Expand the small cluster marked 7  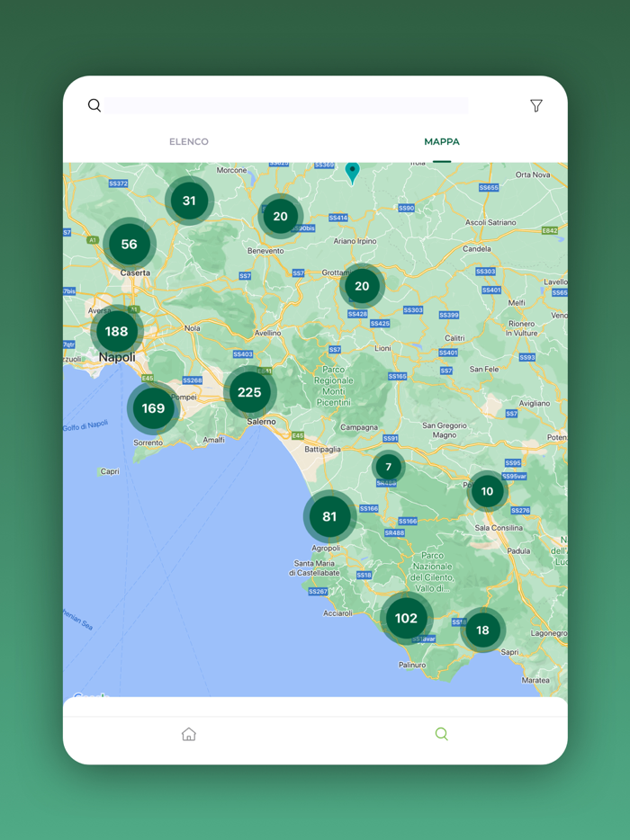click(389, 467)
